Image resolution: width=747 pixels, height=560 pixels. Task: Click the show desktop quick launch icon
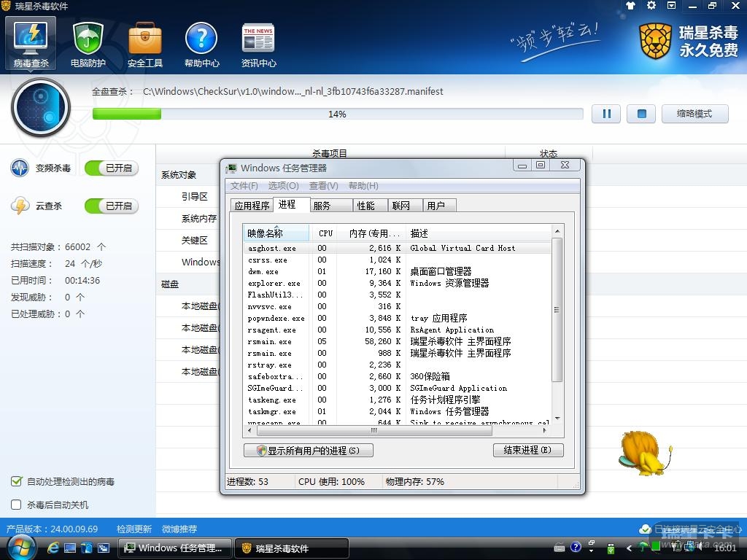70,548
